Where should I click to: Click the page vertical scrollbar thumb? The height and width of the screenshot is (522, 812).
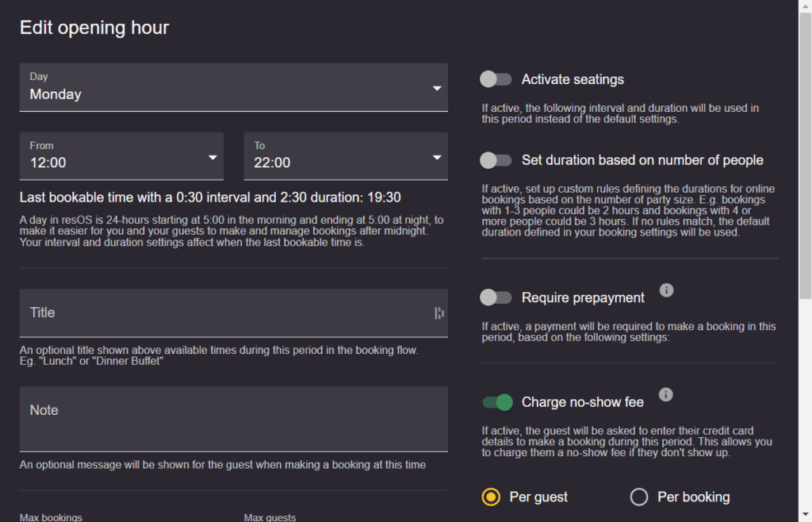pyautogui.click(x=806, y=155)
